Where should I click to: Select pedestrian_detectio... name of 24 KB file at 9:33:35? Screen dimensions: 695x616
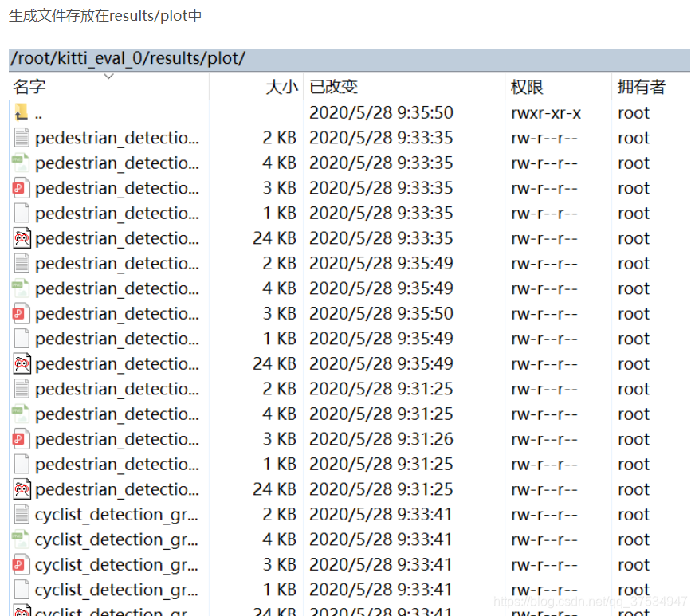pos(117,238)
